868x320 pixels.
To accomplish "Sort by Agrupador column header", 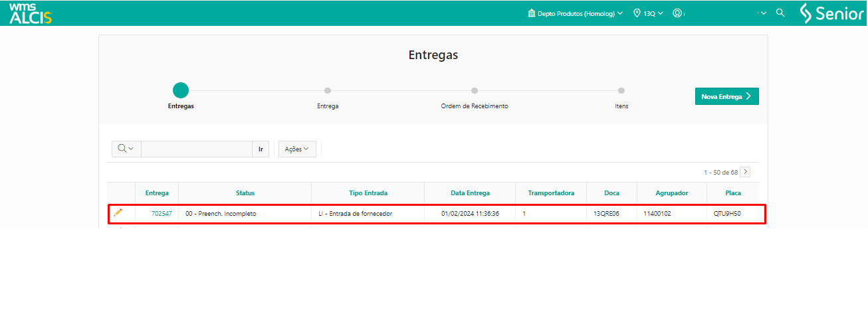I will point(671,193).
